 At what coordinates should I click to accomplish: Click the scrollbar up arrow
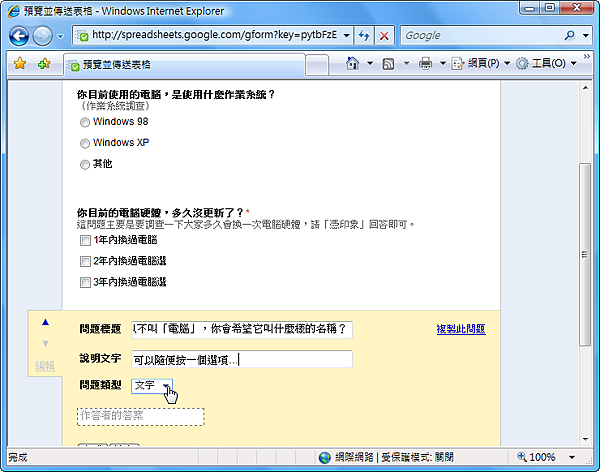[x=585, y=88]
